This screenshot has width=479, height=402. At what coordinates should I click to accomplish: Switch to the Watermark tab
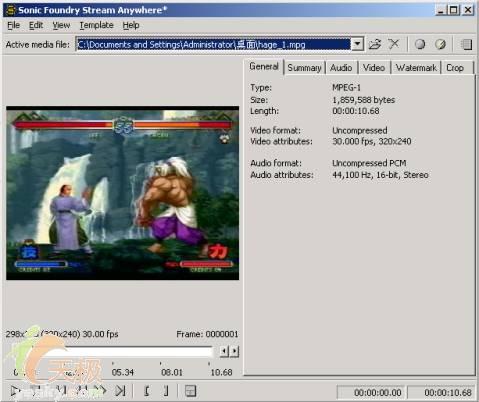tap(416, 68)
